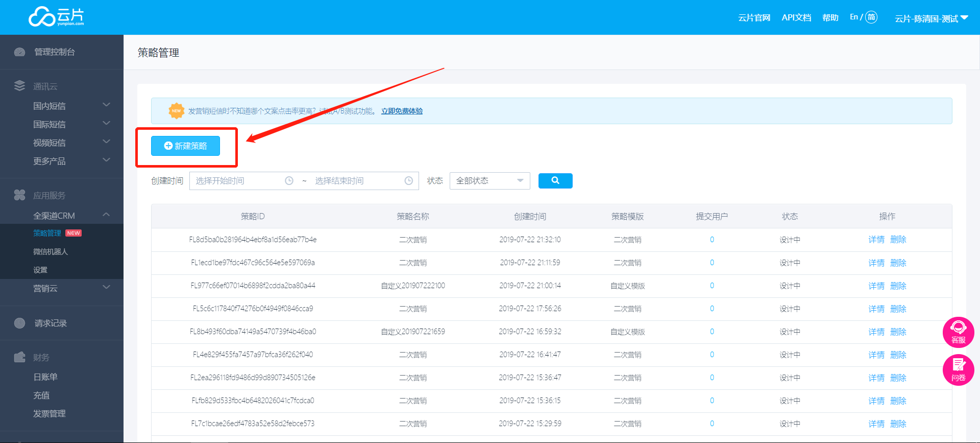Open 详情 for strategy FL8d5ba0b281964b4ebf8a1d56eab77b4e
Screen dimensions: 980x443
coord(876,240)
